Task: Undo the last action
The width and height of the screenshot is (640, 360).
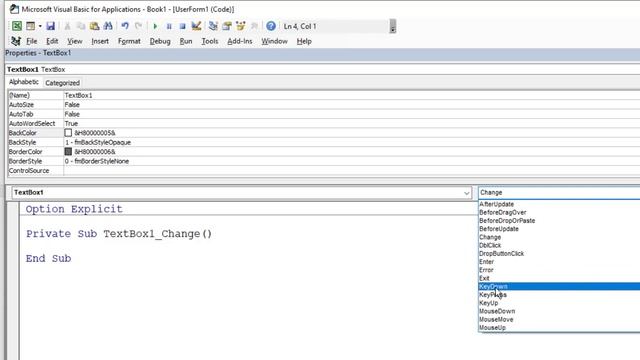Action: (125, 26)
